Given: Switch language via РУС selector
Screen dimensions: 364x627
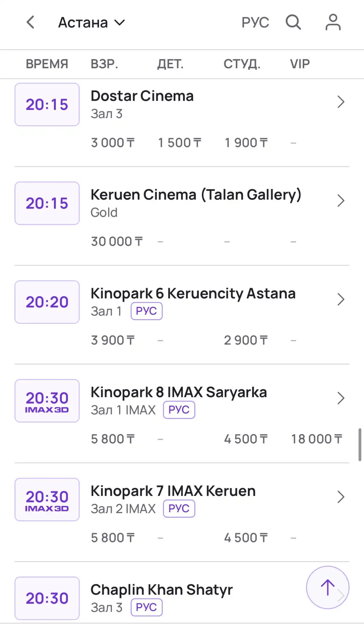Looking at the screenshot, I should coord(255,22).
